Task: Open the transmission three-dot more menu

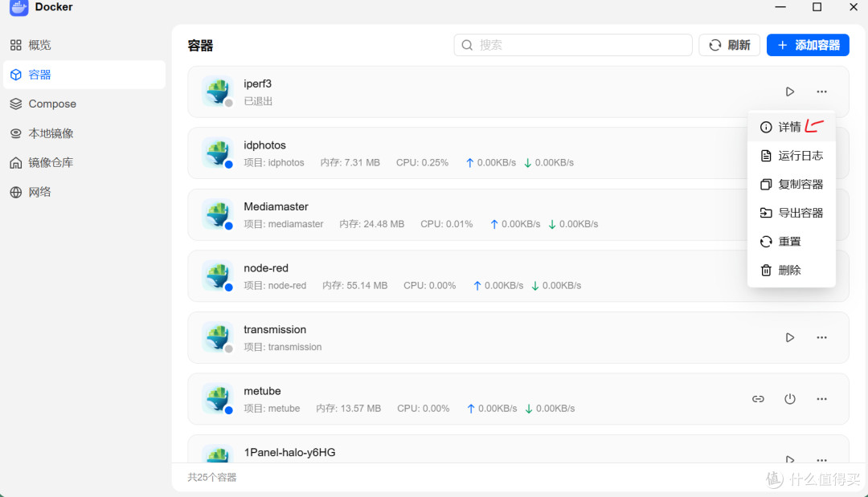Action: coord(821,338)
